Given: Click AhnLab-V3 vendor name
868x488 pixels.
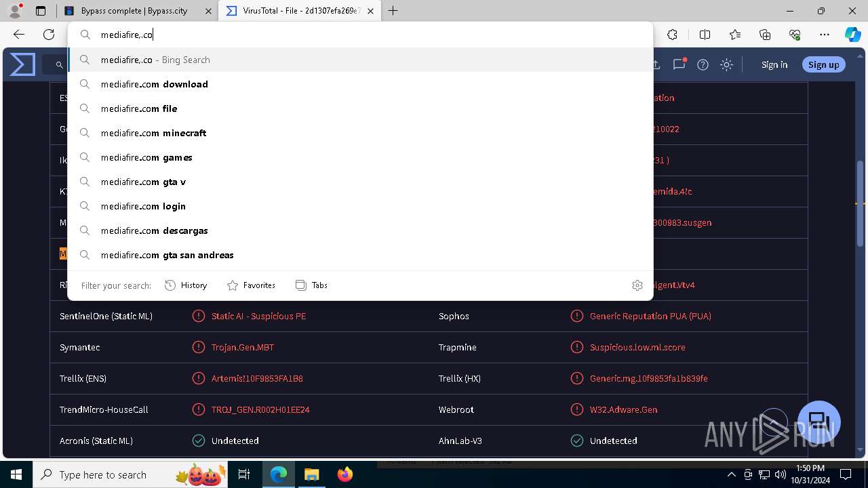Looking at the screenshot, I should (x=460, y=441).
